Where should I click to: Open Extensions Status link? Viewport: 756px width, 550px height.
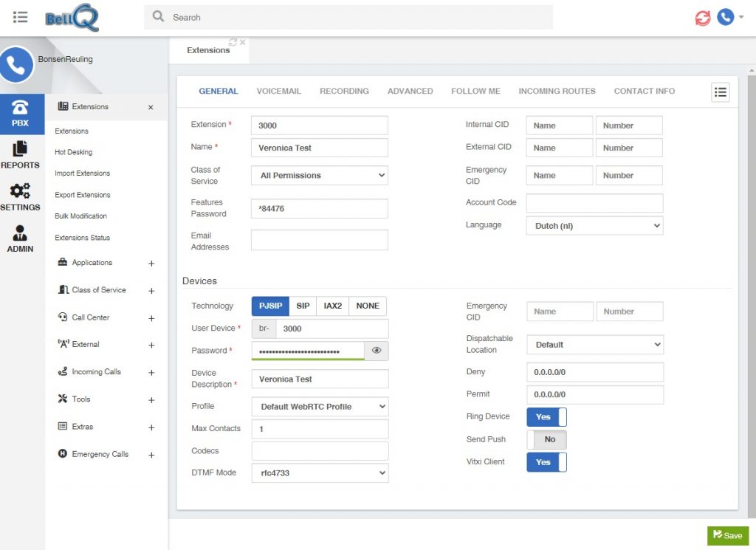click(82, 238)
